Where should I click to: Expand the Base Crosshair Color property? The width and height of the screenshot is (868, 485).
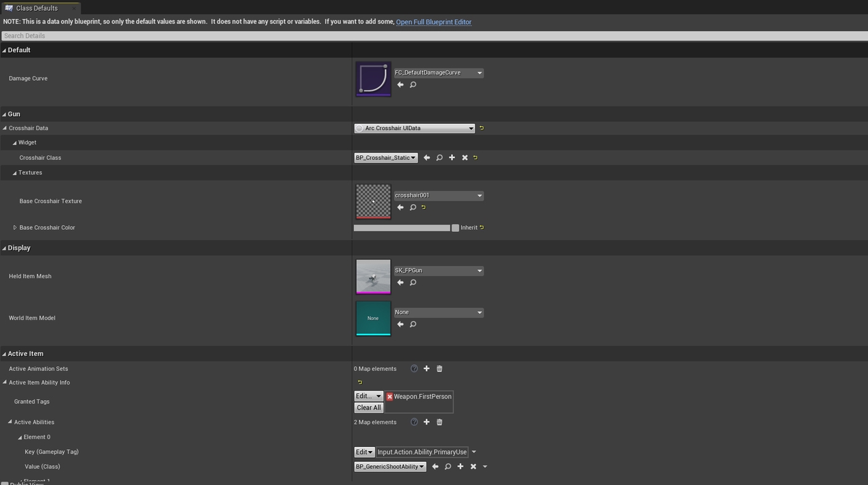coord(15,228)
